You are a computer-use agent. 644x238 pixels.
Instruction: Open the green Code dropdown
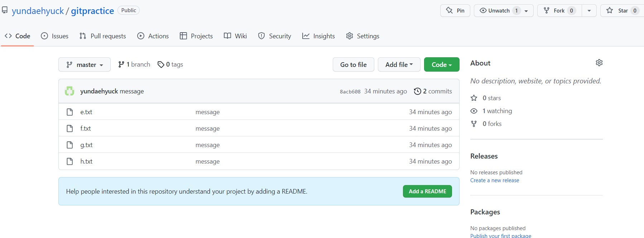[x=442, y=64]
